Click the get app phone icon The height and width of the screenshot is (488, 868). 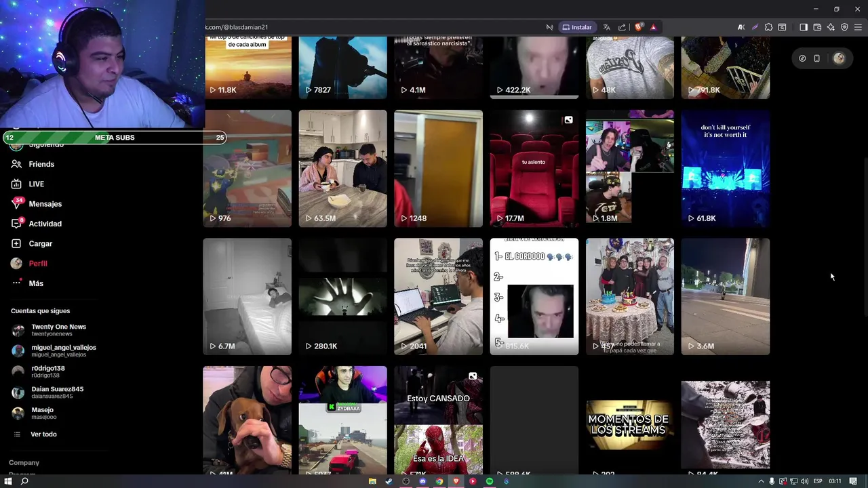tap(817, 58)
